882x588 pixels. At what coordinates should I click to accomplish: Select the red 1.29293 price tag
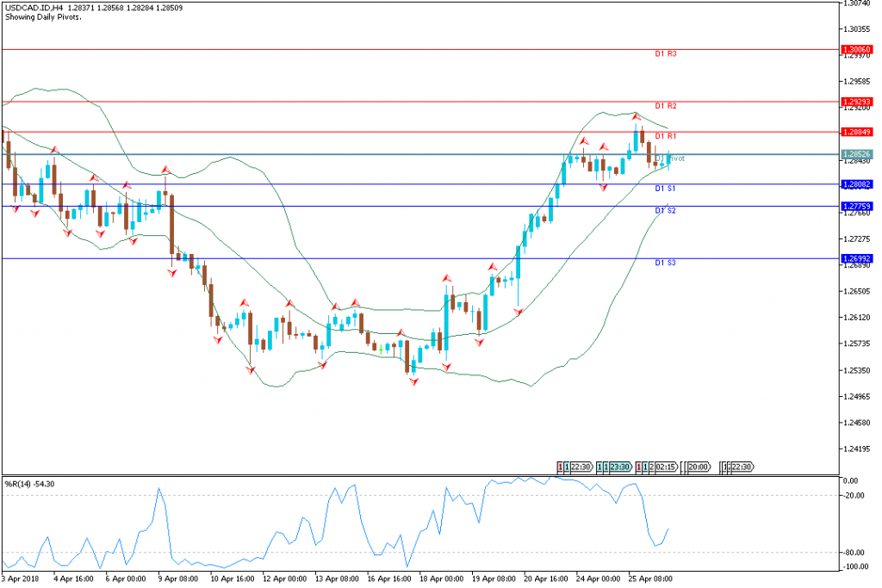point(859,102)
